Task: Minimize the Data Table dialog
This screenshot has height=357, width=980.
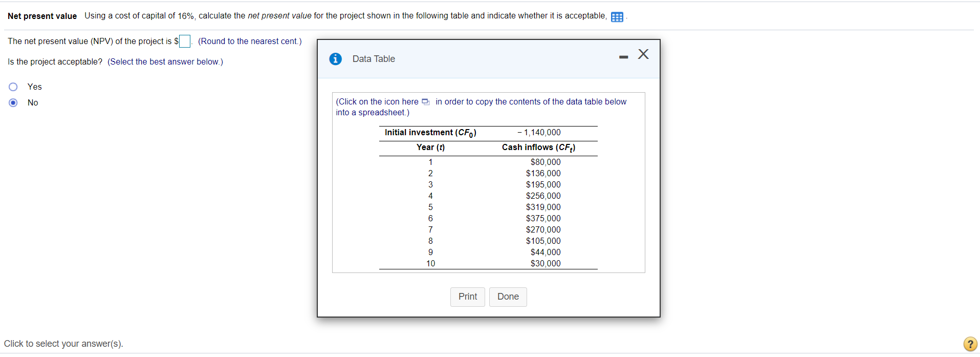Action: click(623, 57)
